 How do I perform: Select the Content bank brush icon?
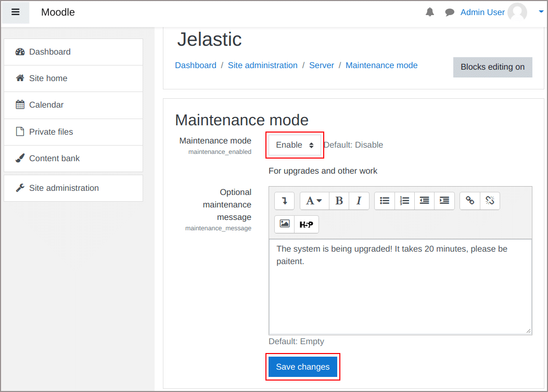tap(20, 158)
